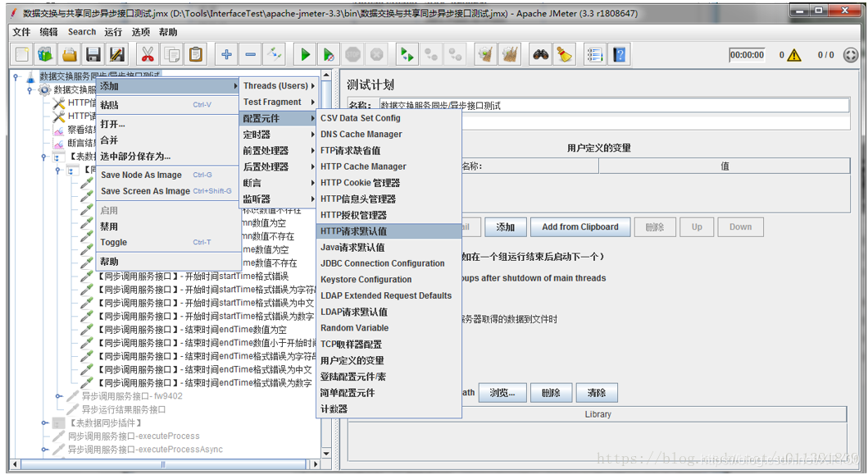Choose Random Variable entry
The width and height of the screenshot is (868, 475).
point(389,328)
